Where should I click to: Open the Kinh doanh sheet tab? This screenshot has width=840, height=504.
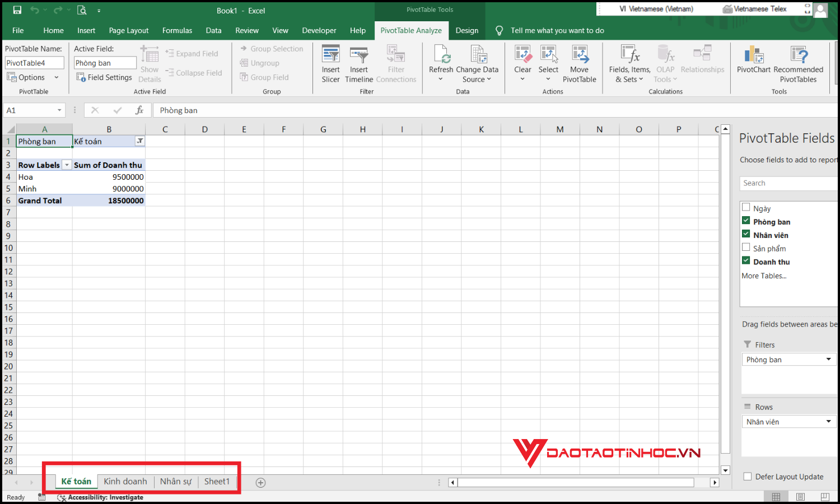125,482
